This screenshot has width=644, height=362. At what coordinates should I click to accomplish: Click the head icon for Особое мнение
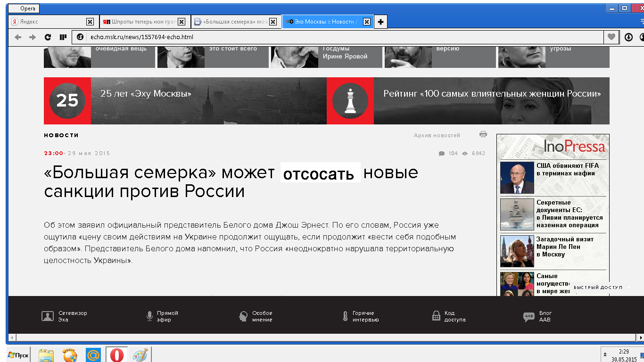click(243, 316)
